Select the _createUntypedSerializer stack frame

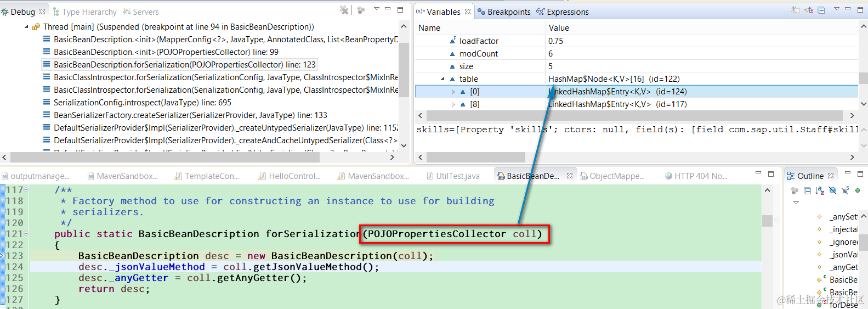pos(220,128)
